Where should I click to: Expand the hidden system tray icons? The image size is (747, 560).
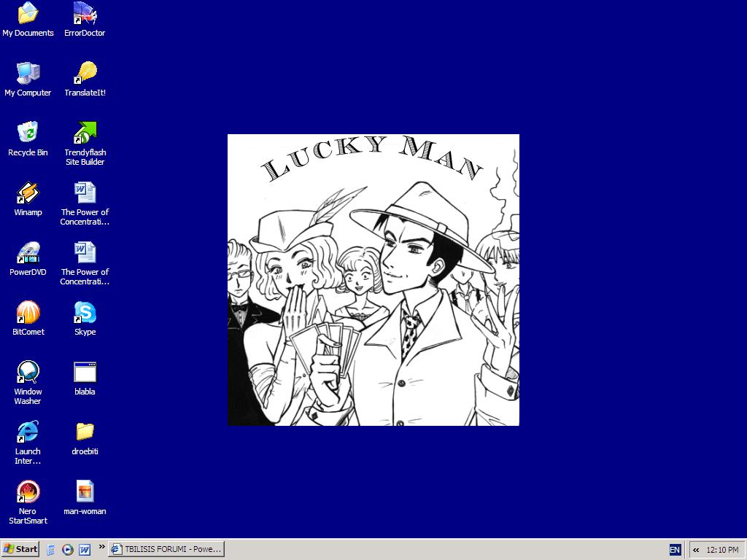pyautogui.click(x=696, y=550)
